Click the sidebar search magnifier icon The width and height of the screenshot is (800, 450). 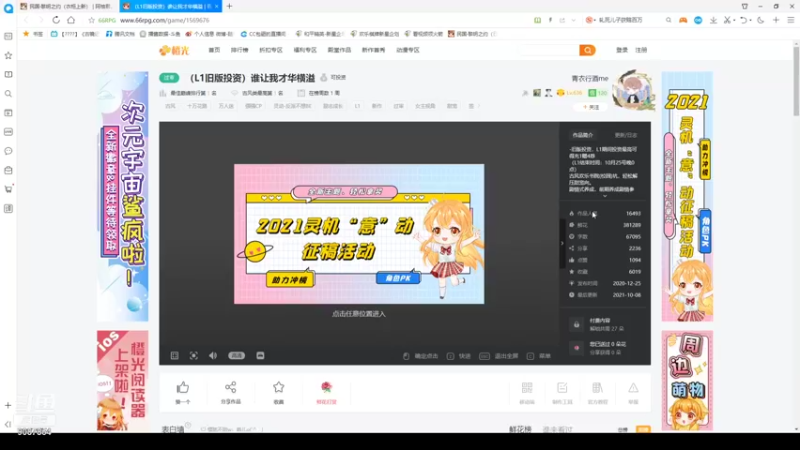(x=8, y=93)
